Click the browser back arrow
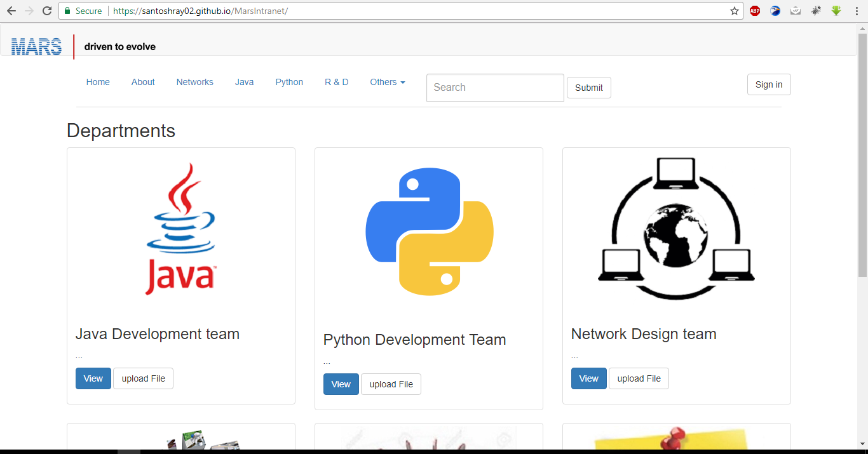 [x=11, y=11]
